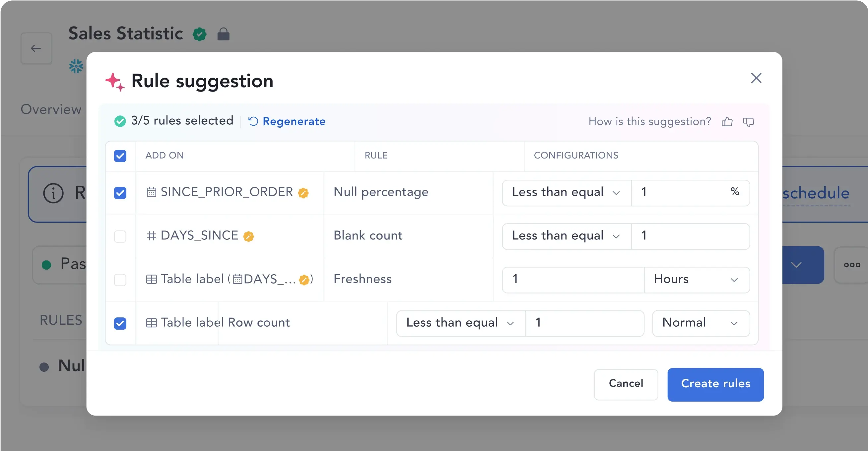Click the Create rules button
This screenshot has height=451, width=868.
[x=715, y=384]
